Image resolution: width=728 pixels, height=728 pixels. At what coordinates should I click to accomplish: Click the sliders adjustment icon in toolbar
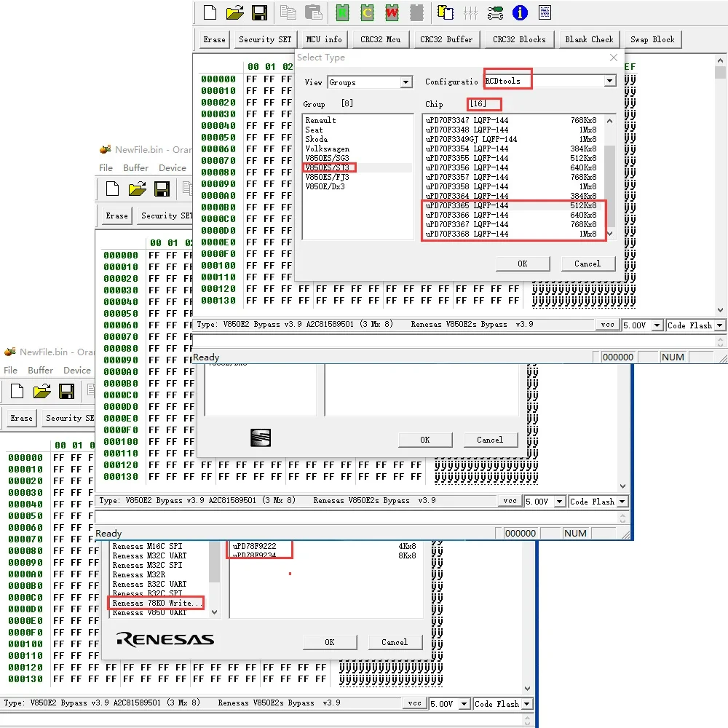tap(470, 13)
